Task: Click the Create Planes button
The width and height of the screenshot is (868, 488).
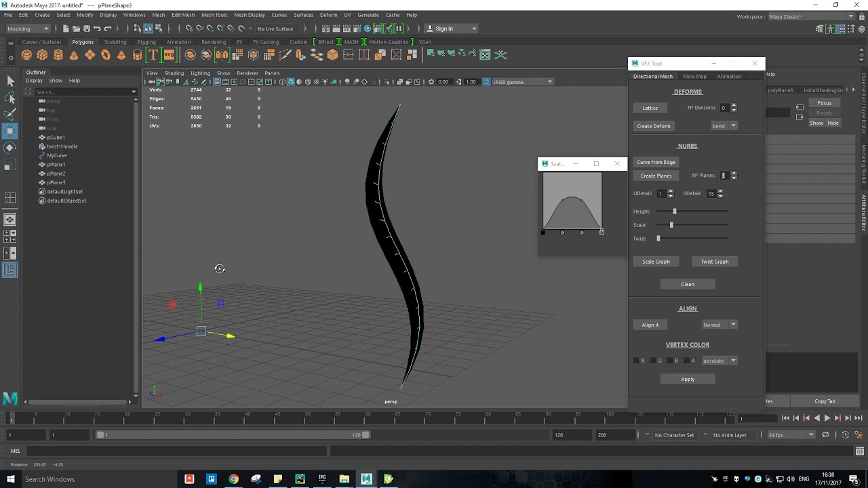Action: [656, 176]
